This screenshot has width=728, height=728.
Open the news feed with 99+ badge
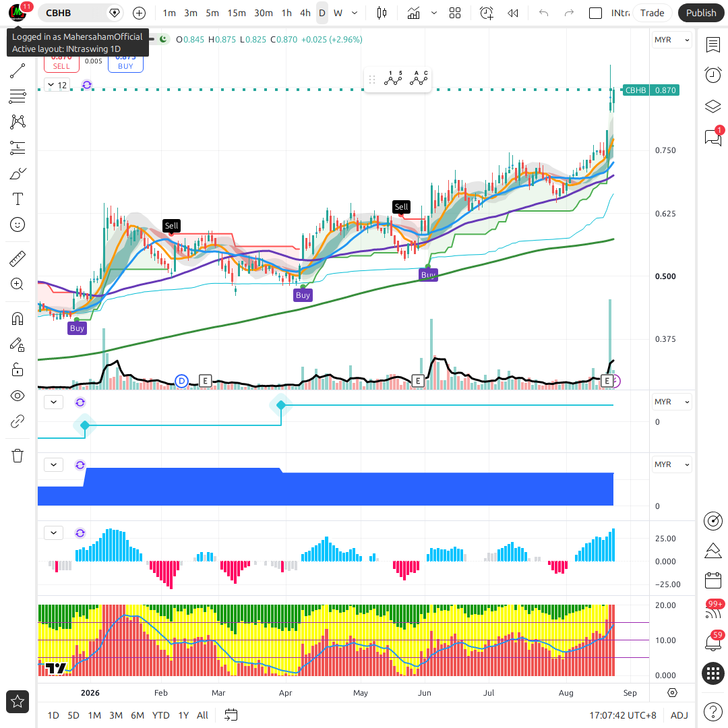click(x=712, y=611)
